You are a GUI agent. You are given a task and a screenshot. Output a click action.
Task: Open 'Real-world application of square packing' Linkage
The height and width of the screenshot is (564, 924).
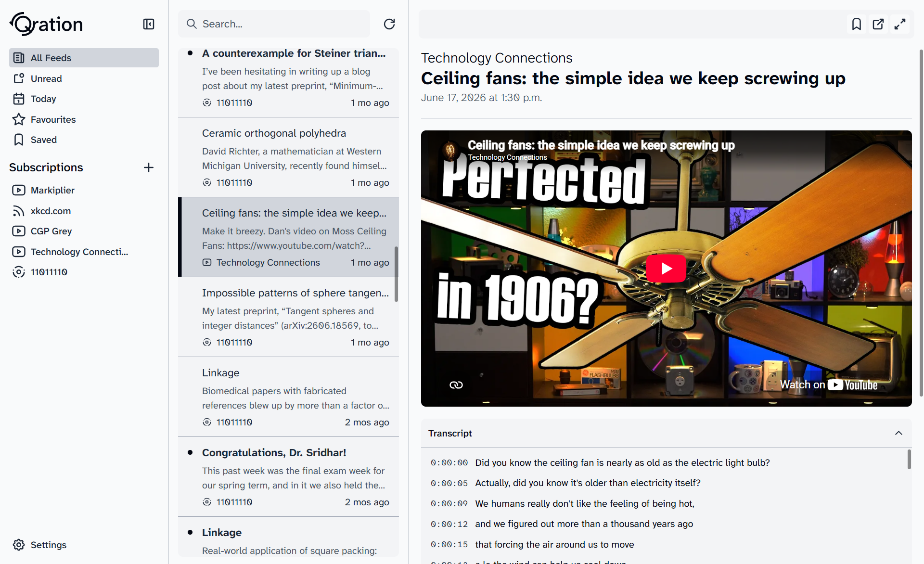[x=288, y=538]
